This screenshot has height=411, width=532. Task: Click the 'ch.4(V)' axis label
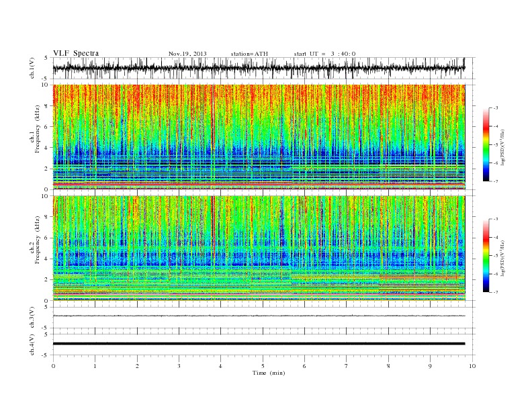[32, 345]
